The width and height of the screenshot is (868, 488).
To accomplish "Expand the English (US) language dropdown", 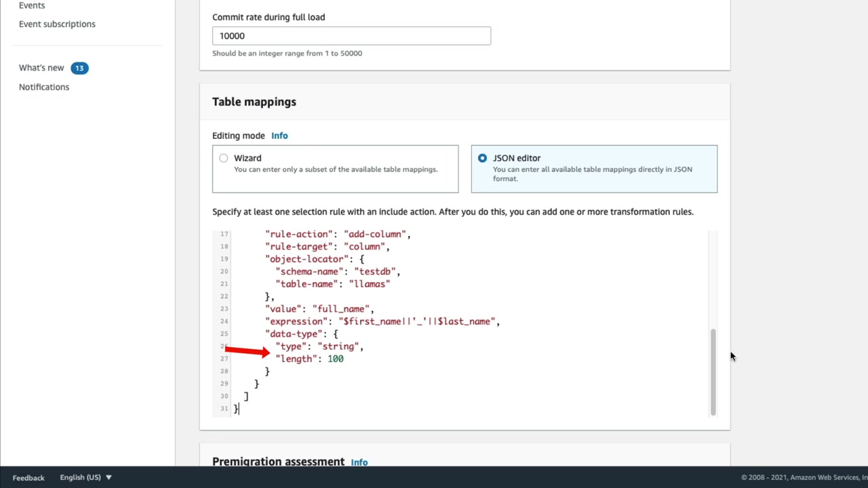I will click(85, 477).
